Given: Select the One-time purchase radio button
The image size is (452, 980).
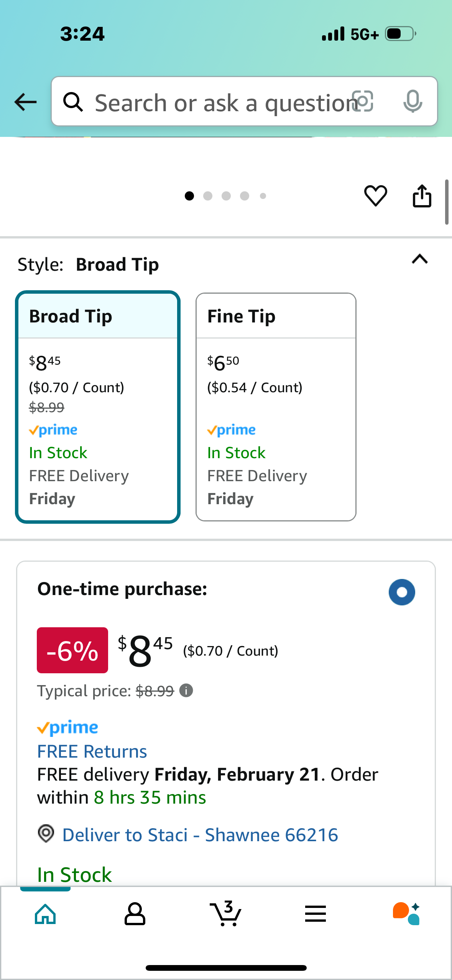Looking at the screenshot, I should coord(402,592).
